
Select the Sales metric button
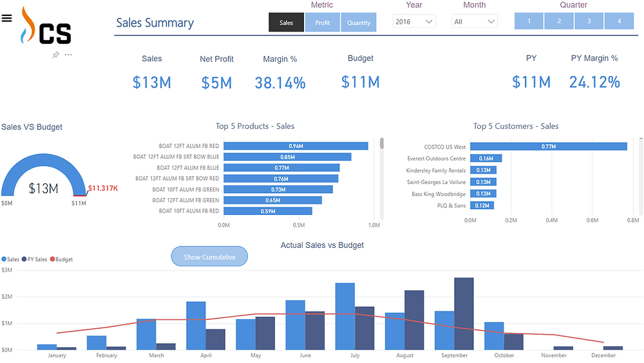287,23
